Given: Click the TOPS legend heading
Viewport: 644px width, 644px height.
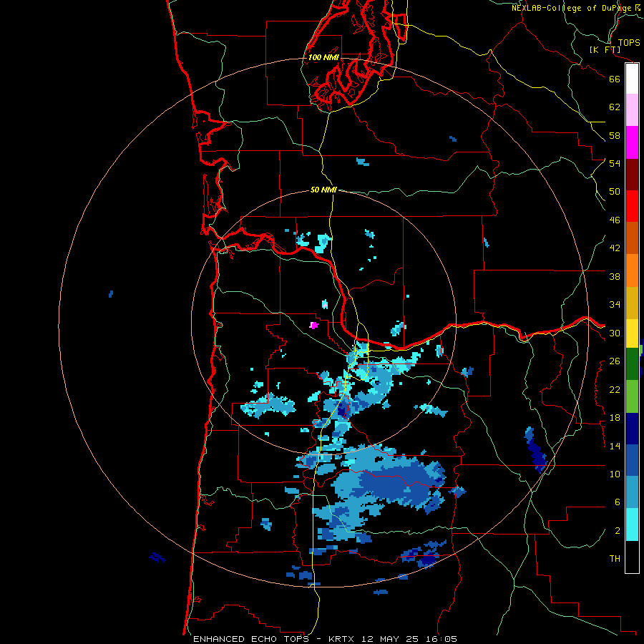Looking at the screenshot, I should (x=629, y=42).
